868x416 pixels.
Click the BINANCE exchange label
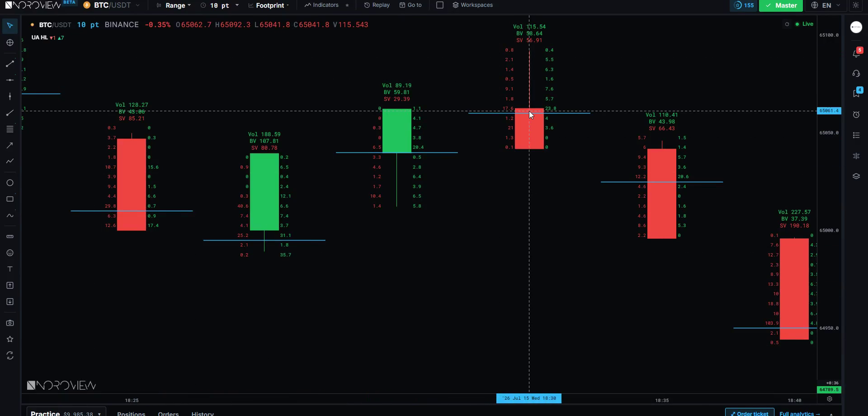click(122, 25)
